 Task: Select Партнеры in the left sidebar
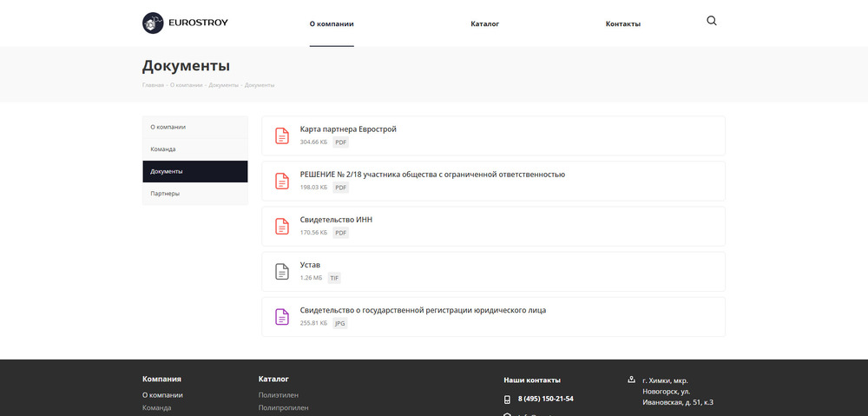click(x=165, y=194)
